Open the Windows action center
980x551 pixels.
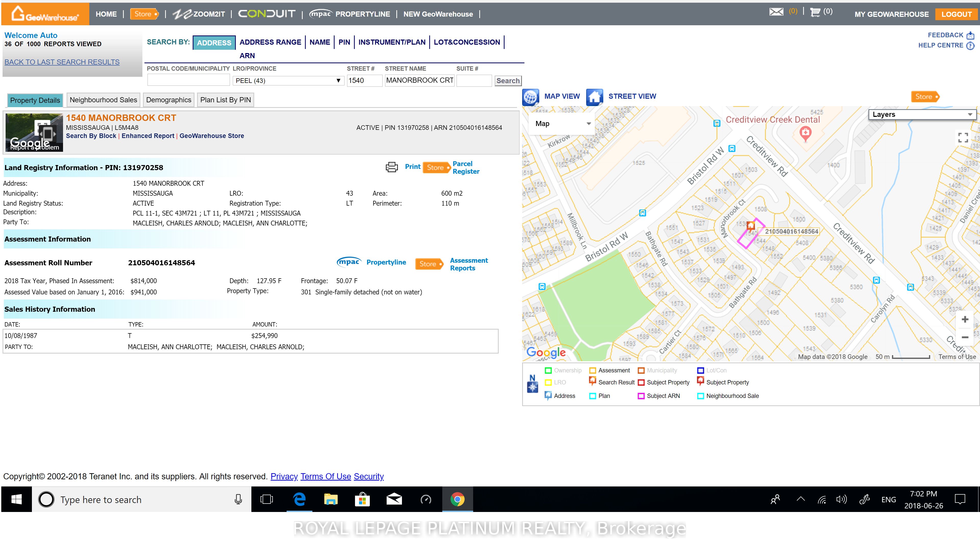[x=960, y=499]
